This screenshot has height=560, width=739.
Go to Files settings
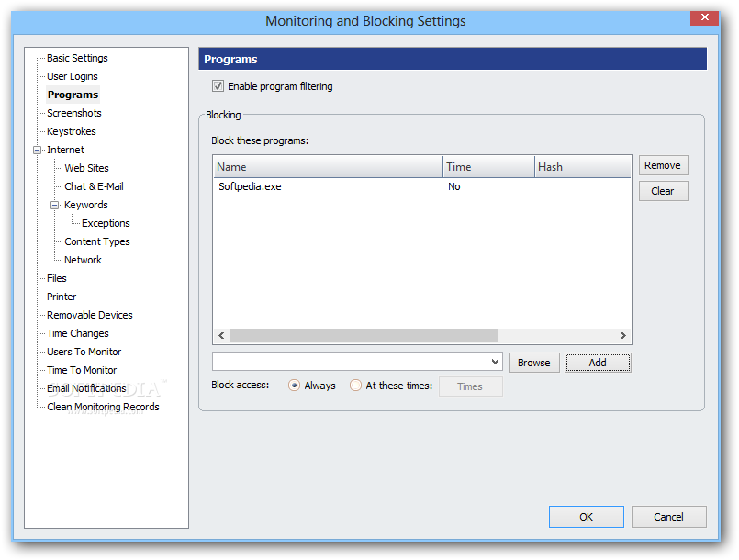coord(57,278)
